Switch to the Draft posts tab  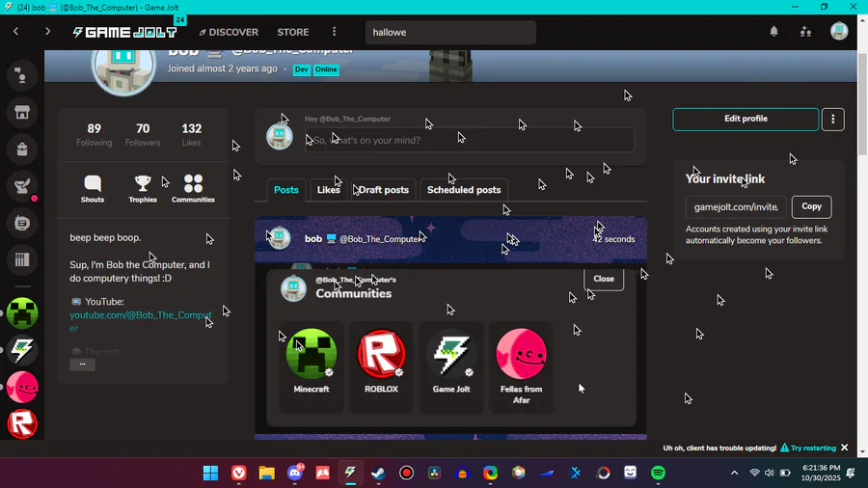click(x=383, y=190)
